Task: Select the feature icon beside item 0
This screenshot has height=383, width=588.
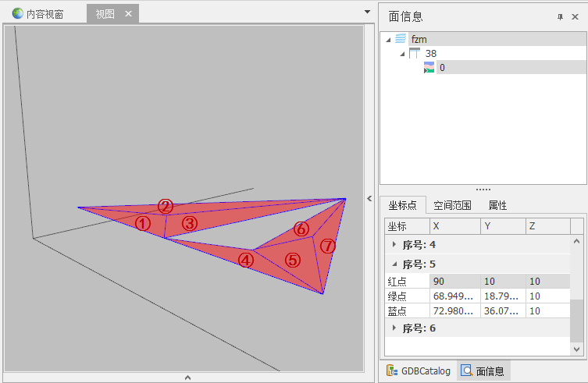Action: (x=429, y=68)
